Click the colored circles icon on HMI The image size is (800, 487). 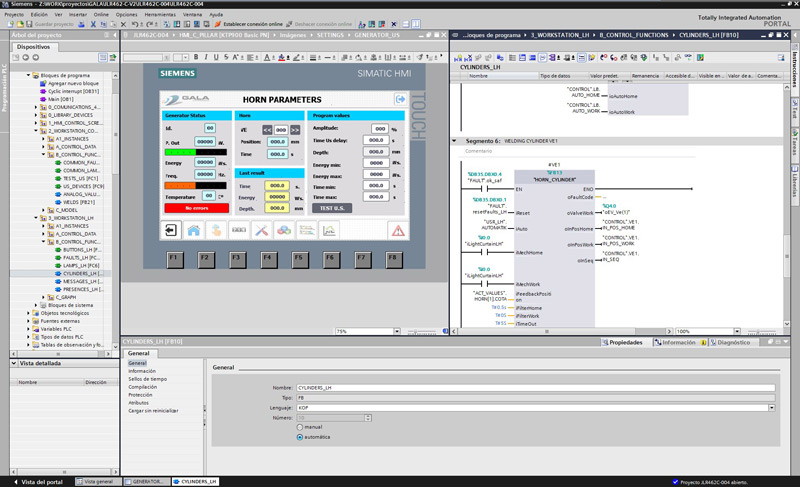pyautogui.click(x=284, y=230)
